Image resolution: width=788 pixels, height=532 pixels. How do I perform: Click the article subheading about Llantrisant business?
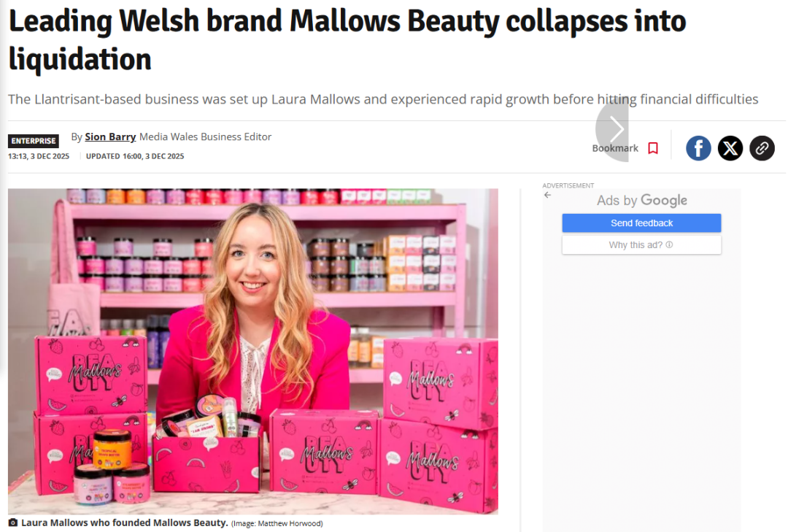pyautogui.click(x=383, y=99)
